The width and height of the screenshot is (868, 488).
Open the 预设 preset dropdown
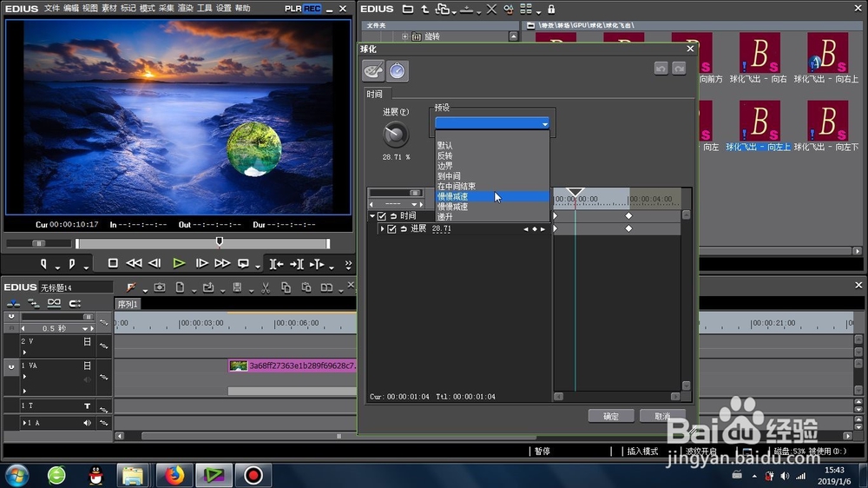(x=491, y=123)
